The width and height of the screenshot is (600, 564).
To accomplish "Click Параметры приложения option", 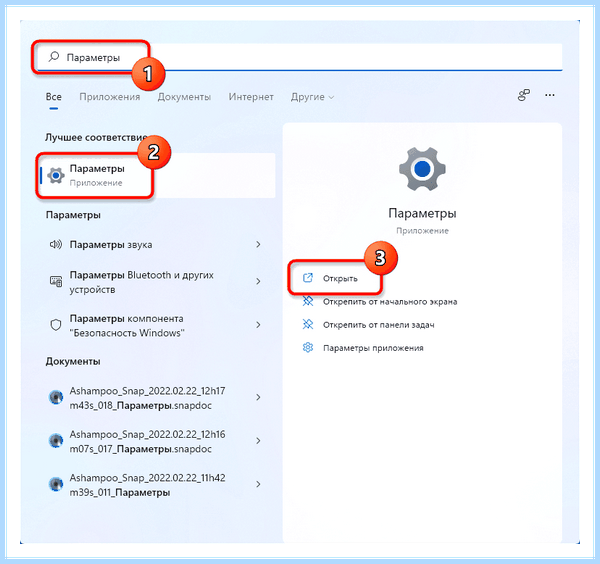I will tap(373, 348).
